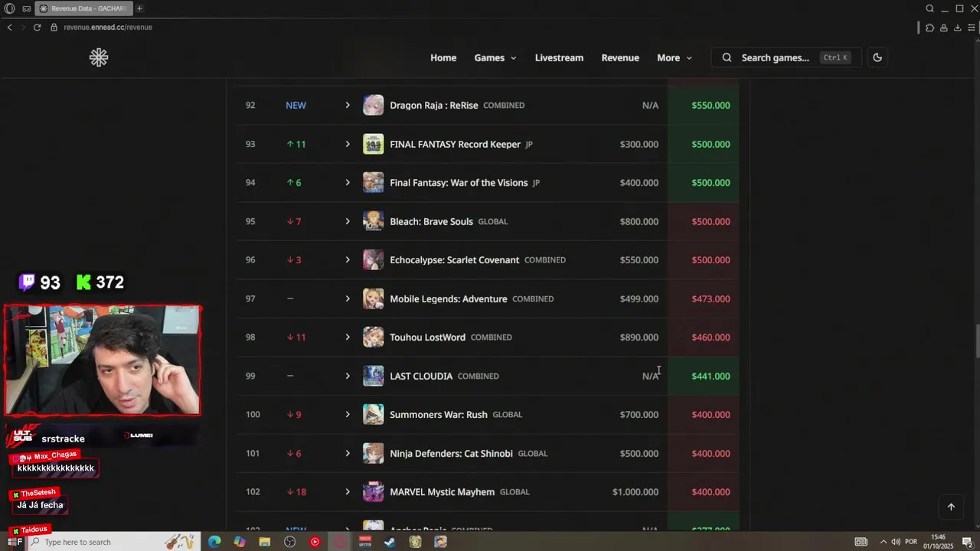Click the MARVEL Mystic Mayhem icon

[x=373, y=491]
